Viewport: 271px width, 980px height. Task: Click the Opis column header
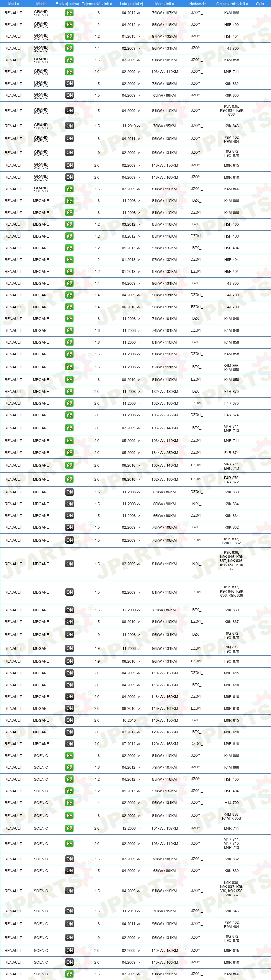click(x=260, y=4)
